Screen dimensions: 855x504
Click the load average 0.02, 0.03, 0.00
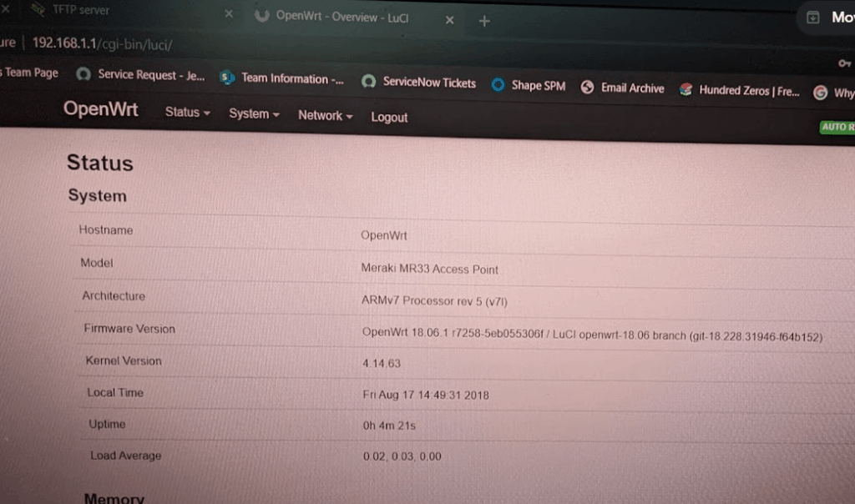click(402, 456)
